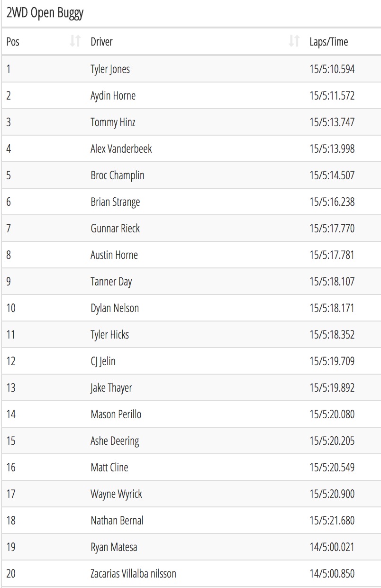Image resolution: width=381 pixels, height=588 pixels.
Task: Click Austin Horne driver name
Action: pyautogui.click(x=114, y=255)
